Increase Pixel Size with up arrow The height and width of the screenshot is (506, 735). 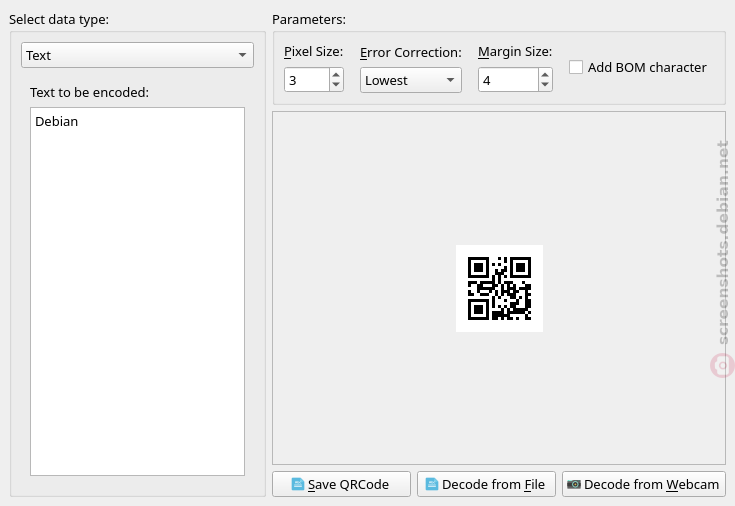(x=336, y=75)
